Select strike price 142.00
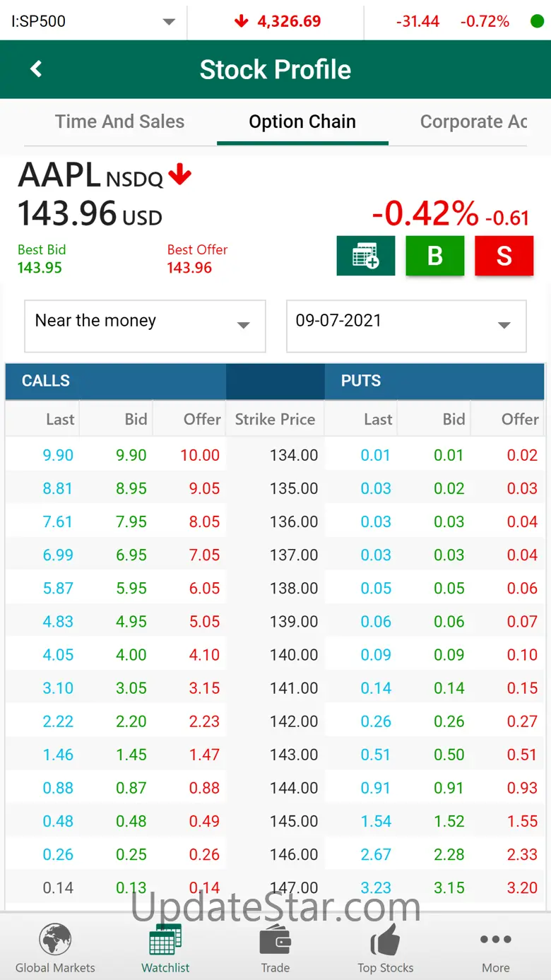 coord(294,721)
